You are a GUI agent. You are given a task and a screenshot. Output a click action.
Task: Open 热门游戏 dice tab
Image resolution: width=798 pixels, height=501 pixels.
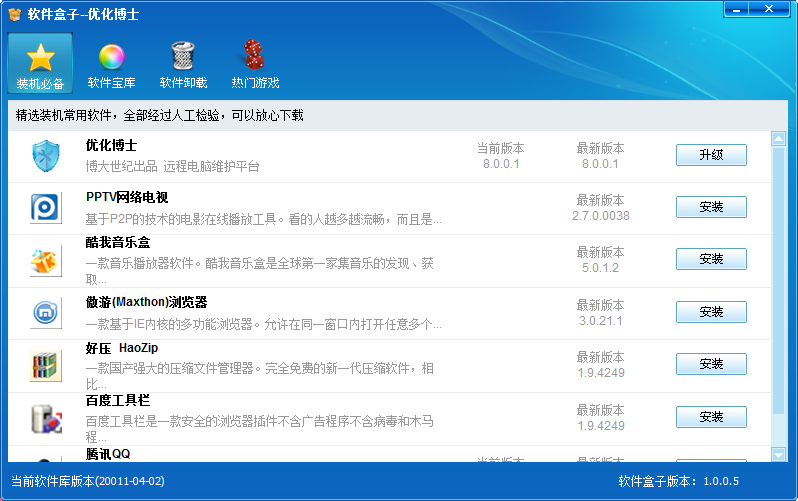(255, 63)
